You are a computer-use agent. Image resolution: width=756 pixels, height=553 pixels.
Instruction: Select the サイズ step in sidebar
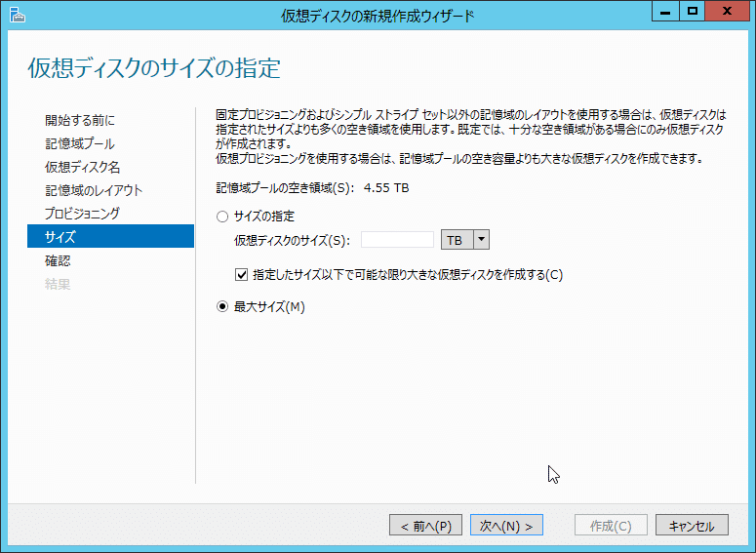click(110, 236)
